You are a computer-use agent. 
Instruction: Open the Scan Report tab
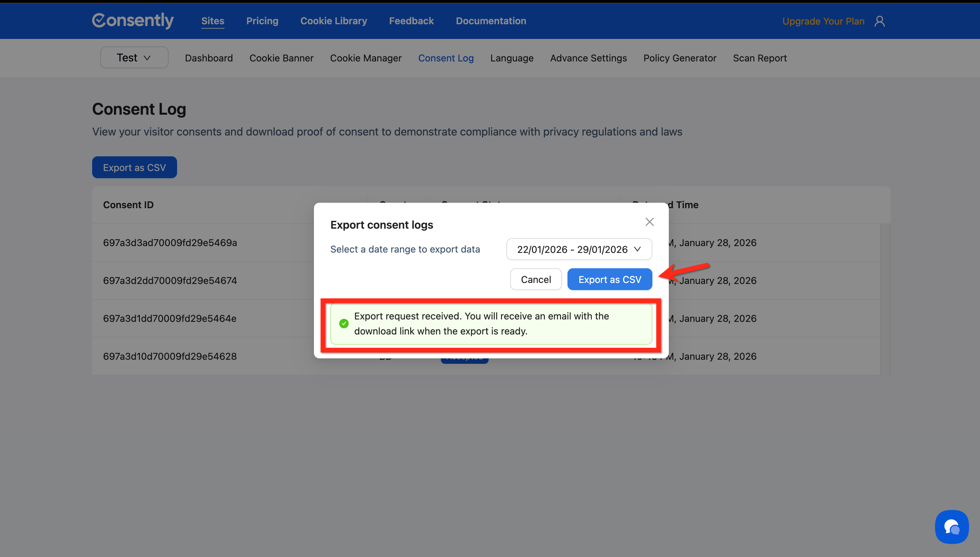coord(759,58)
